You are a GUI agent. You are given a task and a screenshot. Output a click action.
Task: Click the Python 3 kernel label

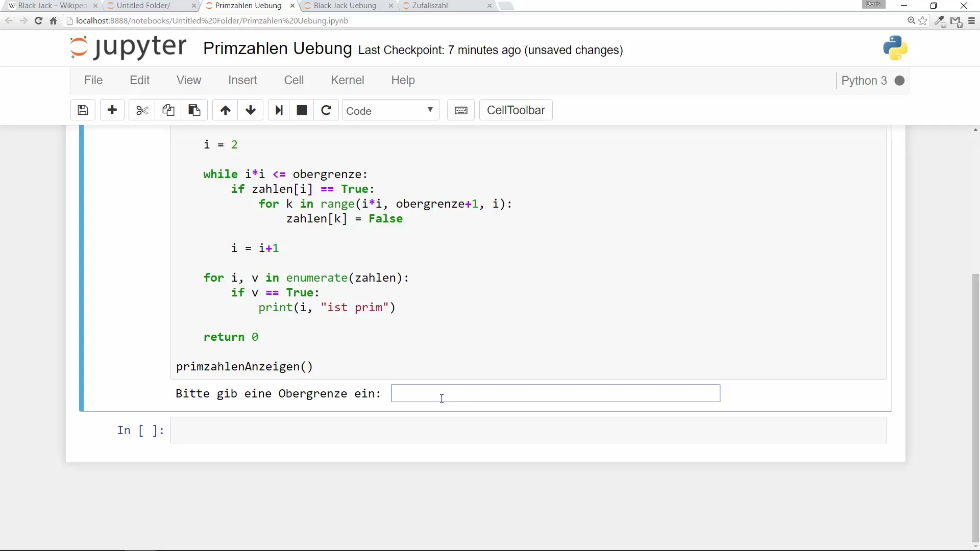coord(864,81)
